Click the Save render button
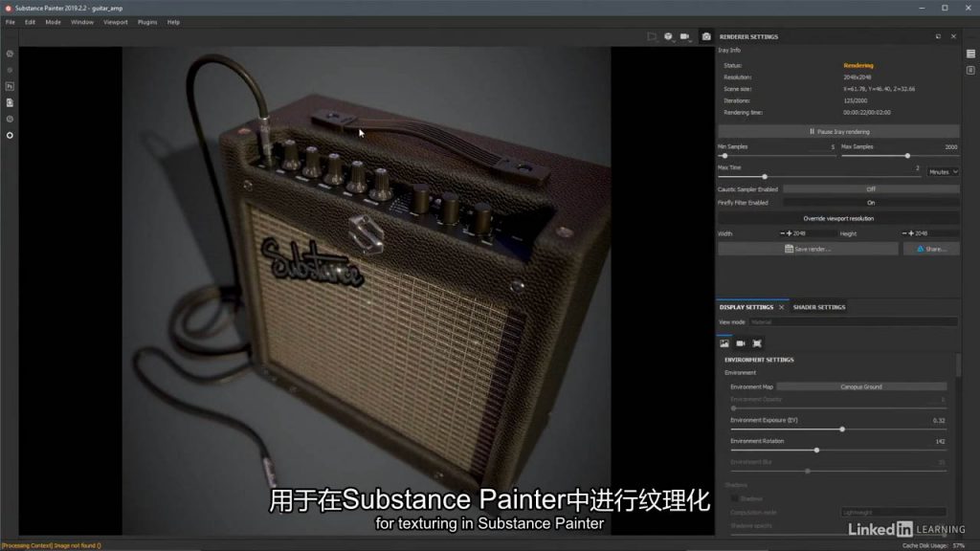Viewport: 980px width, 551px height. (808, 249)
